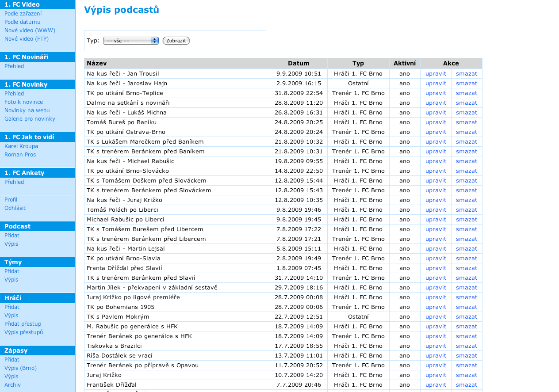The width and height of the screenshot is (559, 392).
Task: Click smazat for TK po utkání Brno-Teplice
Action: 467,93
